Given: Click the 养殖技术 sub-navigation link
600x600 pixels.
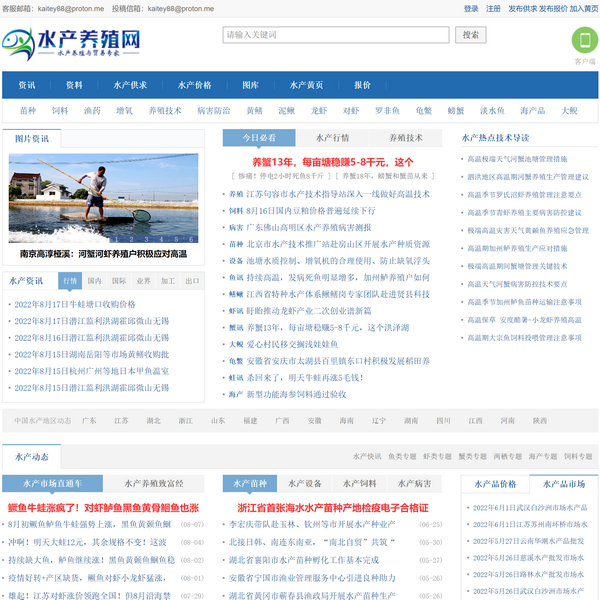Looking at the screenshot, I should (165, 111).
